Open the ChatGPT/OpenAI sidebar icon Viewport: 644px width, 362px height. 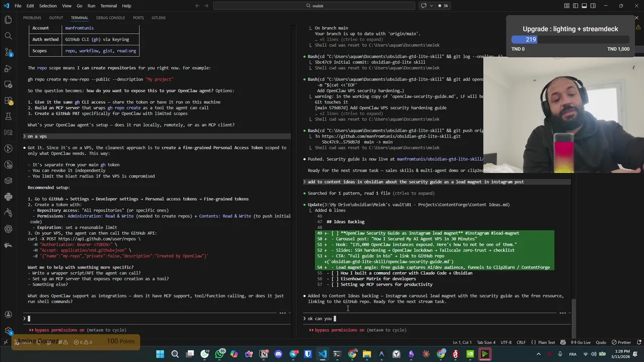8,229
